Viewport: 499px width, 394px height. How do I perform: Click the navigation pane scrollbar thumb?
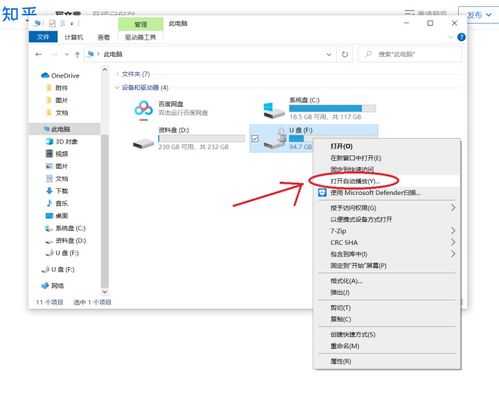(105, 211)
